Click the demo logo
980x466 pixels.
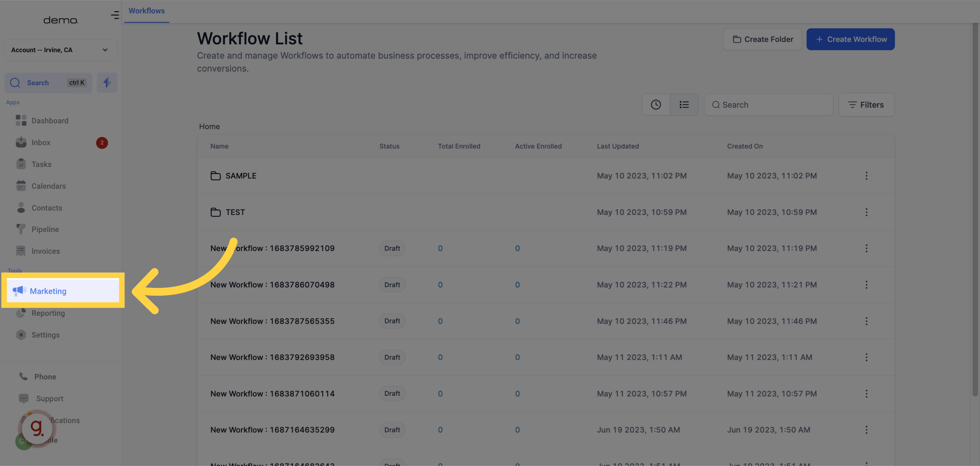61,20
